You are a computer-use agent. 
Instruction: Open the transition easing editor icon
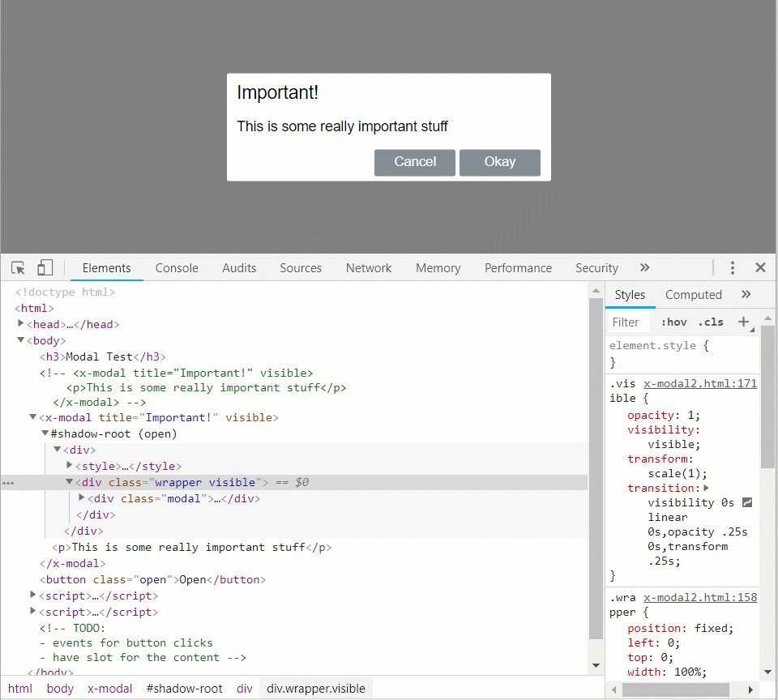(747, 503)
